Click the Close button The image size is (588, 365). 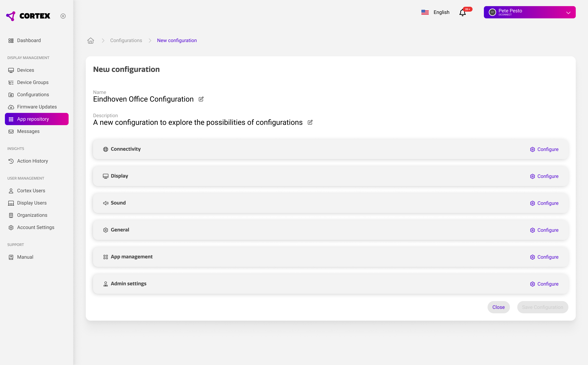tap(498, 307)
